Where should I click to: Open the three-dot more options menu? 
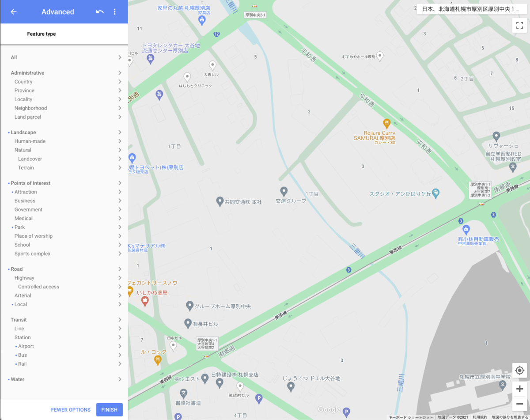[115, 12]
